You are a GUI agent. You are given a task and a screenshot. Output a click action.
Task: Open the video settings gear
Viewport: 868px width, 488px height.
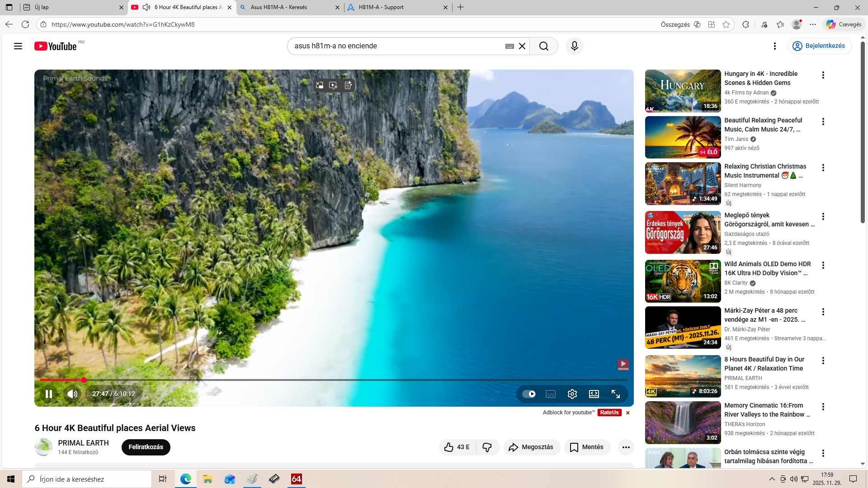pos(572,394)
